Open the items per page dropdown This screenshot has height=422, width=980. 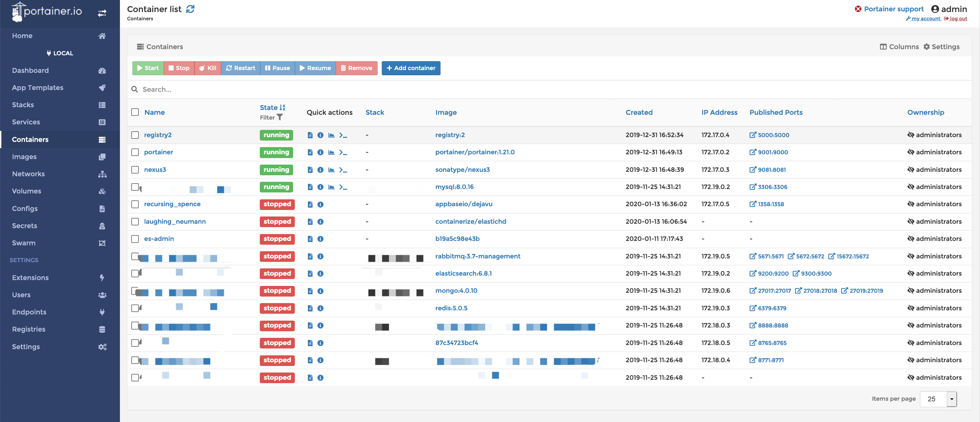pyautogui.click(x=938, y=399)
